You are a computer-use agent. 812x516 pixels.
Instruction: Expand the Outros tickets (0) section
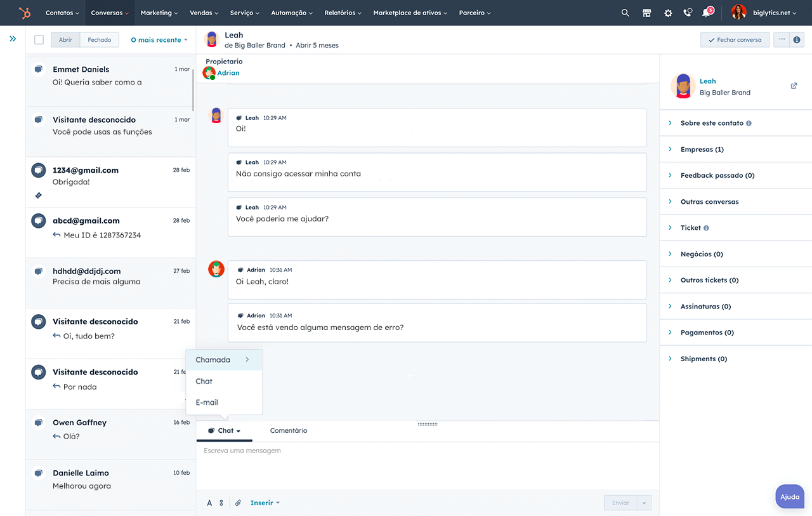pos(736,280)
